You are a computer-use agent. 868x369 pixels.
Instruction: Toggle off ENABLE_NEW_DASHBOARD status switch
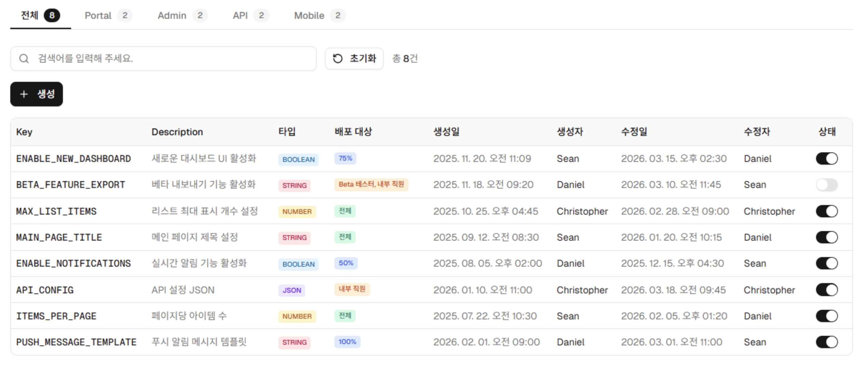tap(827, 158)
